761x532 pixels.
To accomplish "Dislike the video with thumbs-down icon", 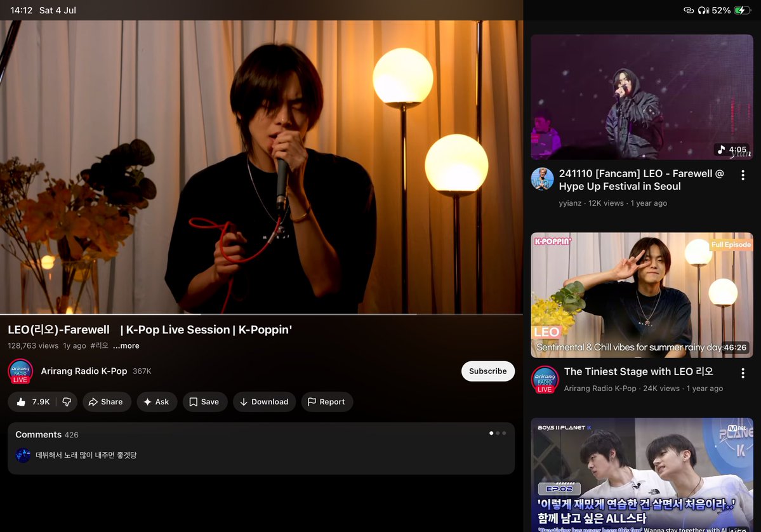I will coord(67,402).
